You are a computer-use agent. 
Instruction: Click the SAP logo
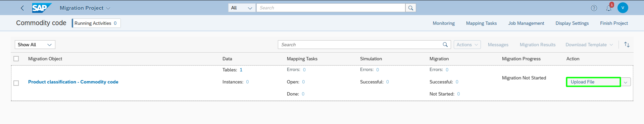click(42, 8)
